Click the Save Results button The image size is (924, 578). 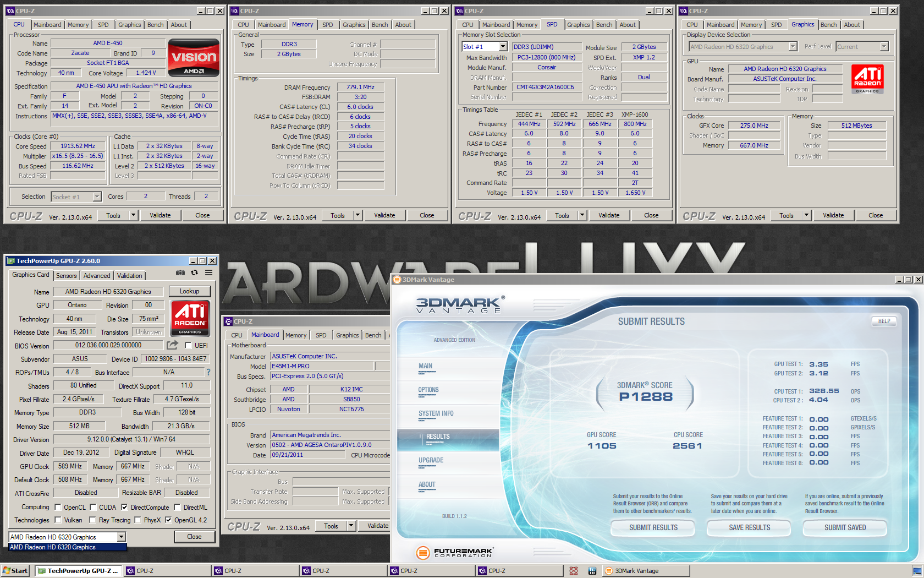(x=749, y=527)
